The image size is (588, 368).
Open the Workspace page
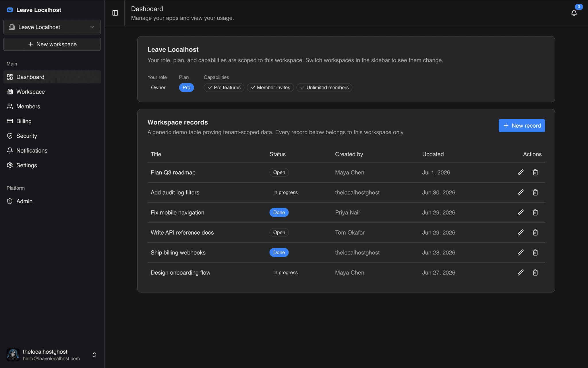52,92
